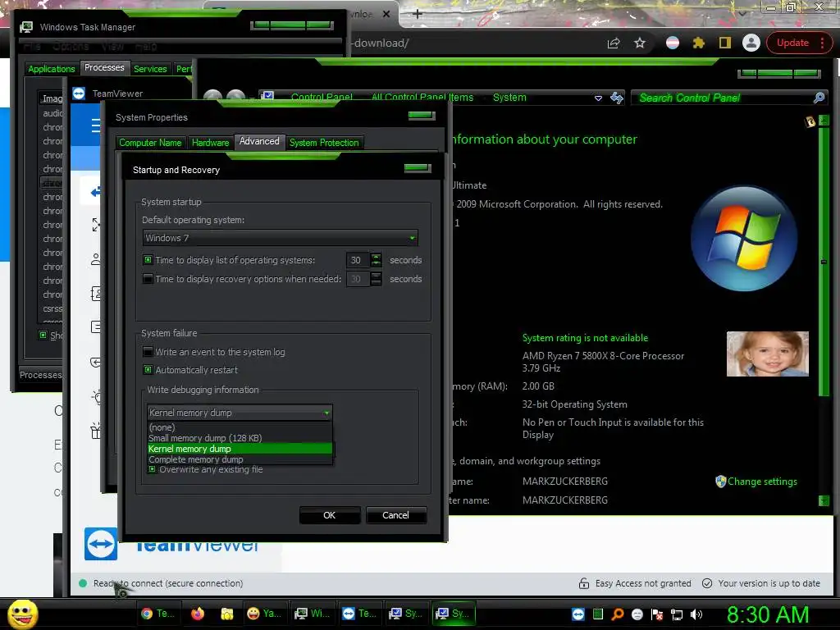Toggle Time to display list of operating systems
Viewport: 840px width, 630px height.
(x=148, y=260)
